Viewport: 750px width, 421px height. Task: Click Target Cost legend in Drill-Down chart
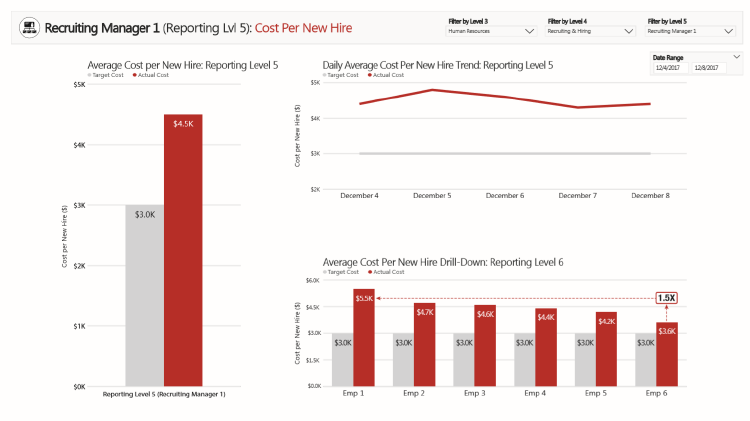coord(341,272)
